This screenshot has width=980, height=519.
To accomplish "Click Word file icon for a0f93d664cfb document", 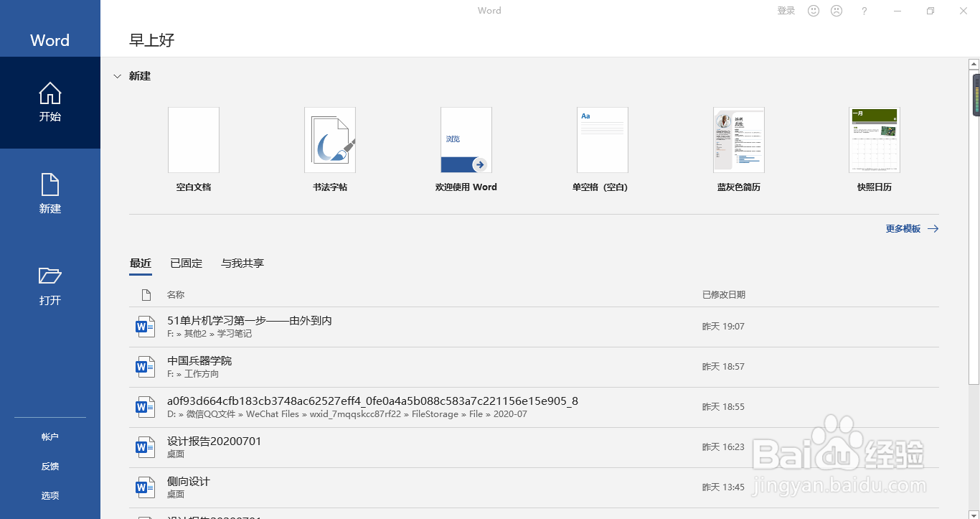I will [146, 408].
